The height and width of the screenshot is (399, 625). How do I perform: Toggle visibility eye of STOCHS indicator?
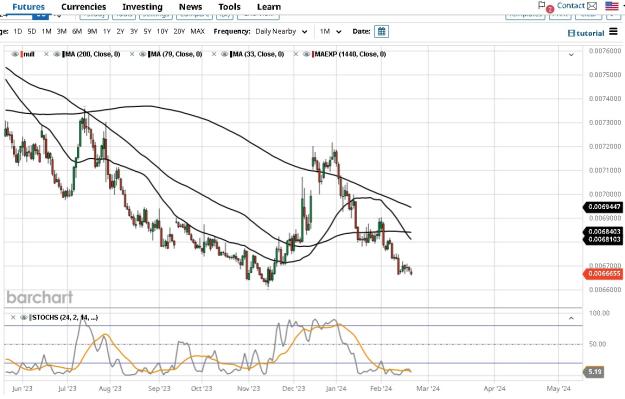[24, 318]
